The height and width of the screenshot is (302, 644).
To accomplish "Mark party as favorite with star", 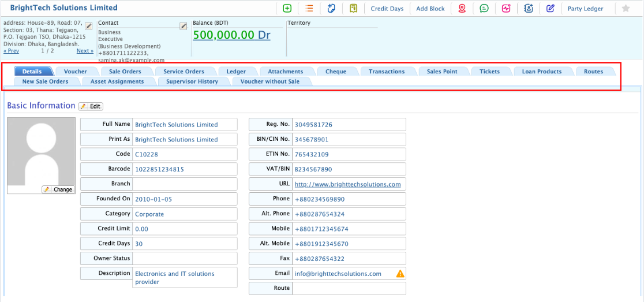I will tap(626, 9).
